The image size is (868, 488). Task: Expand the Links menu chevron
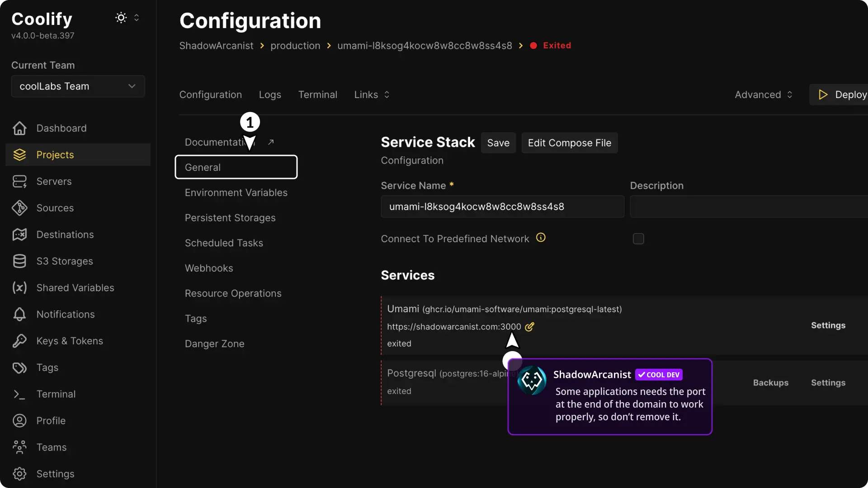pyautogui.click(x=387, y=94)
